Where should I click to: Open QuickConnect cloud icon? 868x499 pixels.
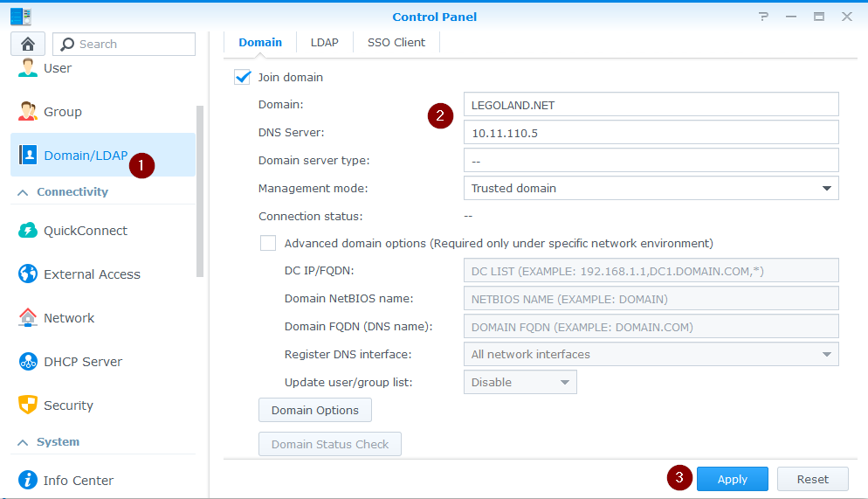(x=28, y=231)
